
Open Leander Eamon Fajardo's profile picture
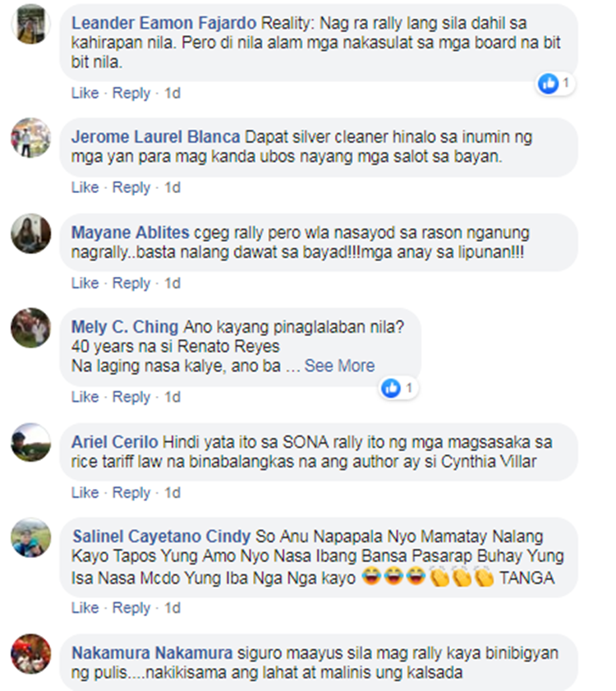coord(31,24)
